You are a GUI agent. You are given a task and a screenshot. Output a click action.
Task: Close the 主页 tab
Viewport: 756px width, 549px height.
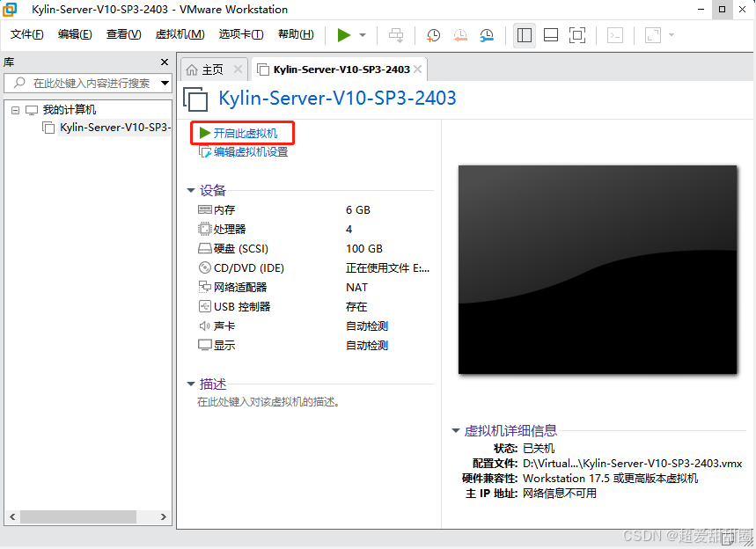[x=238, y=70]
